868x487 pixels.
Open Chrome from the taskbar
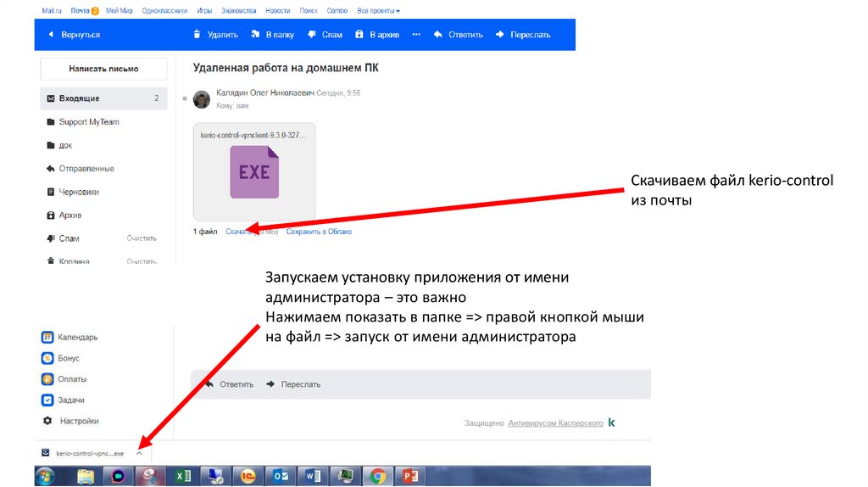tap(377, 476)
